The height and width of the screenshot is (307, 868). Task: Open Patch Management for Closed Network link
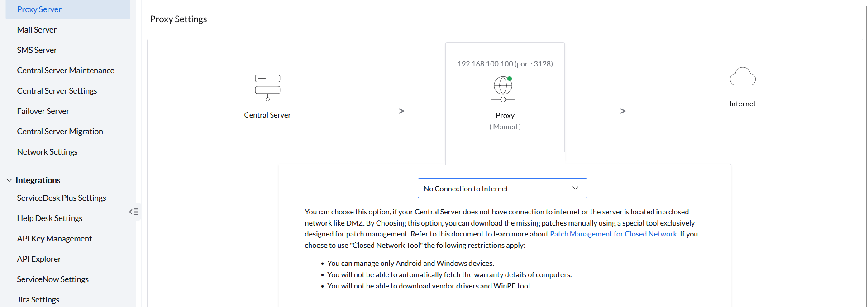click(613, 234)
